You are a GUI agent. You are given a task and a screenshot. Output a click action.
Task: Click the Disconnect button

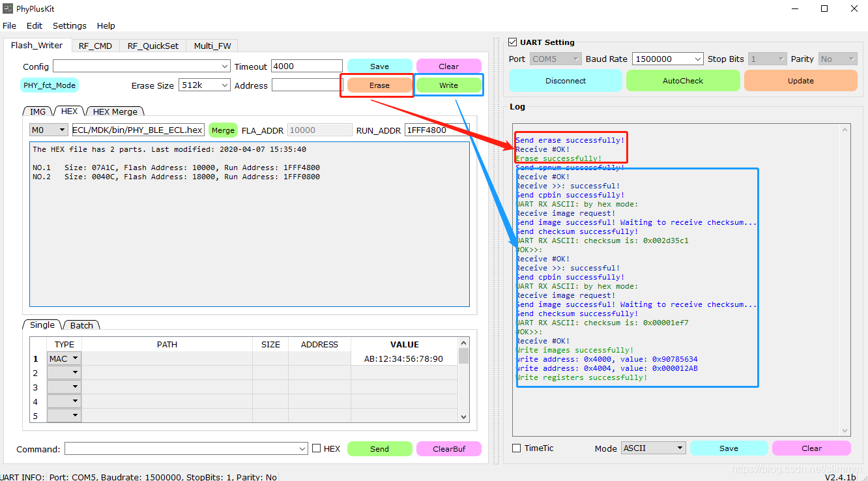coord(566,81)
